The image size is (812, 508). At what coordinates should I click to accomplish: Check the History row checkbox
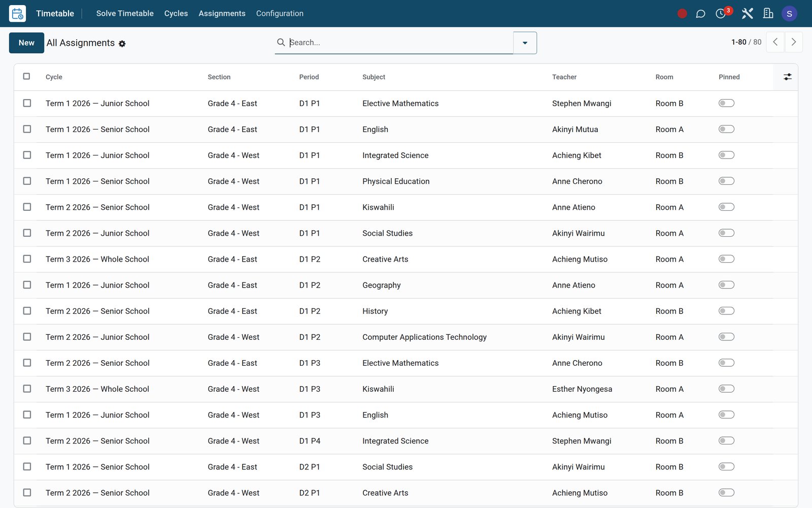click(x=27, y=311)
